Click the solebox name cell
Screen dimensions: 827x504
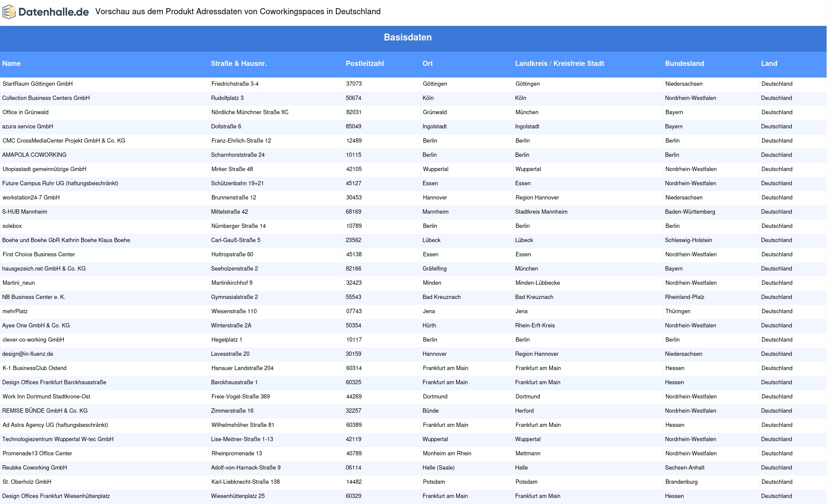tap(12, 226)
